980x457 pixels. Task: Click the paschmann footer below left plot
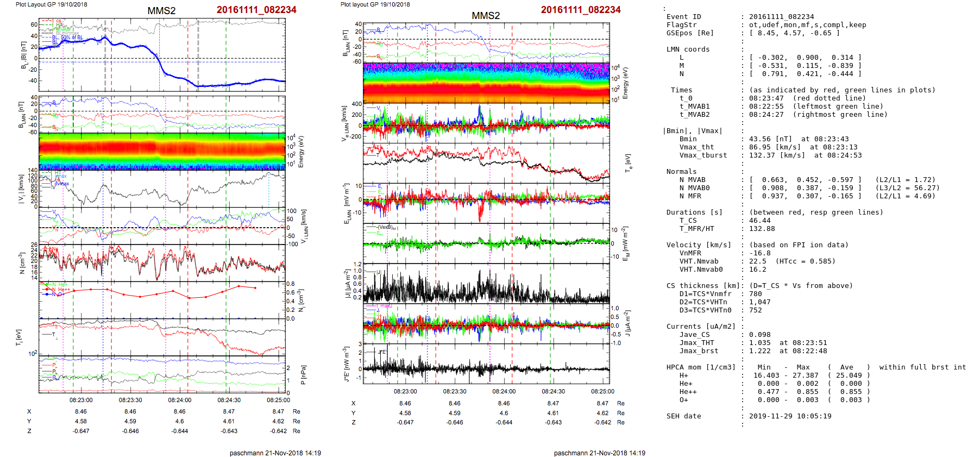[x=275, y=453]
